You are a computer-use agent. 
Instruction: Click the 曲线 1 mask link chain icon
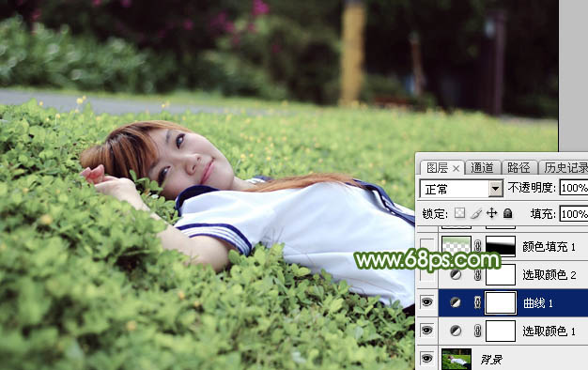tap(478, 302)
